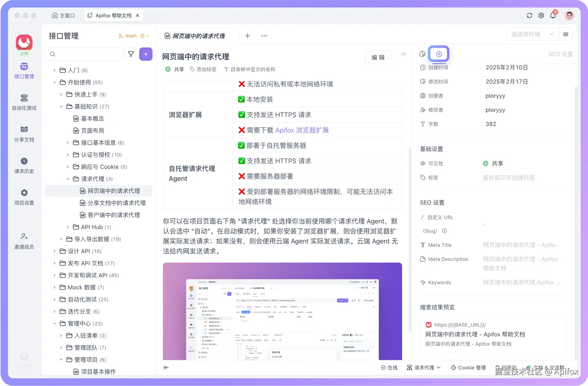The height and width of the screenshot is (386, 588).
Task: Open the 接口管理 panel in the sidebar
Action: (24, 71)
